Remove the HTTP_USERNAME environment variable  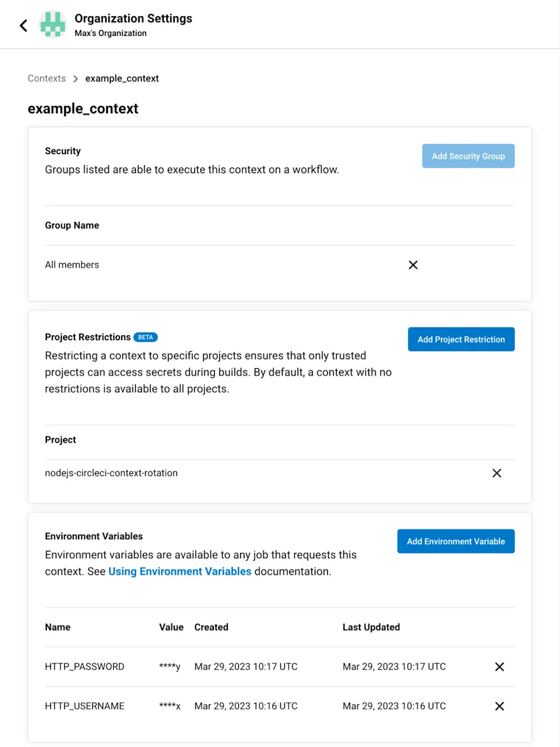[499, 706]
